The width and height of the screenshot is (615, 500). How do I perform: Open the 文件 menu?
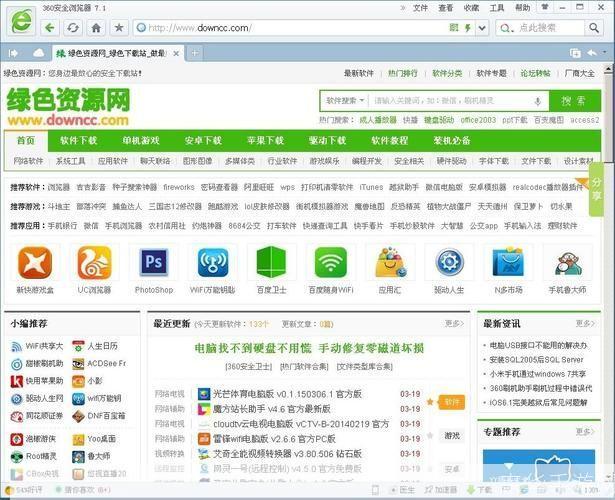(x=420, y=7)
